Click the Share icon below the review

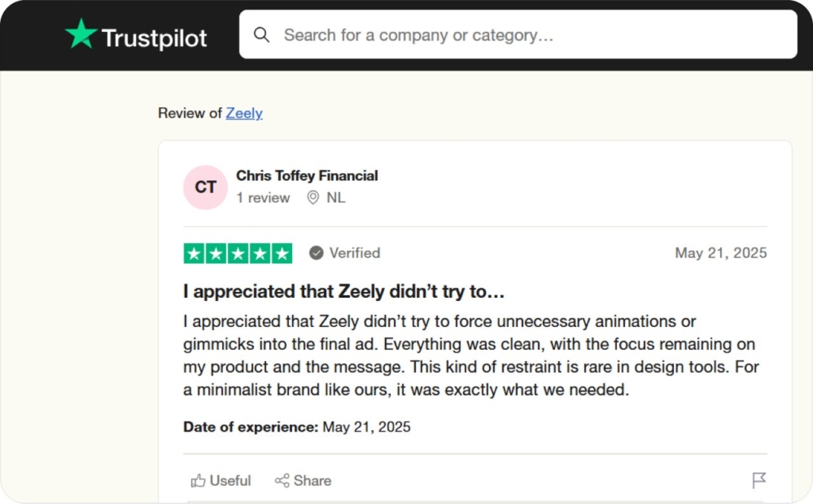pos(282,481)
